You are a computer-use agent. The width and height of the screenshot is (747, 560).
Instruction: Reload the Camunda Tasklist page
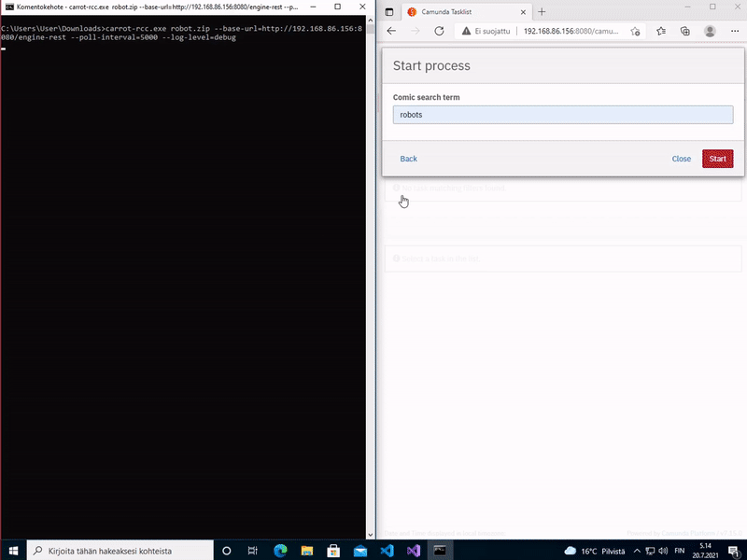pyautogui.click(x=439, y=31)
